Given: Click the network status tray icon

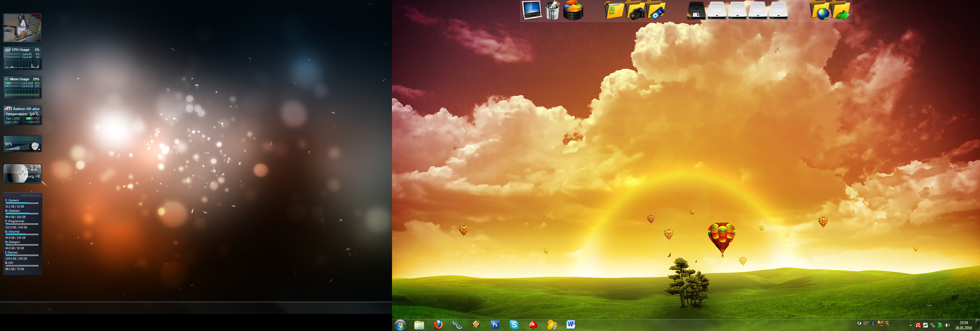Looking at the screenshot, I should (x=940, y=325).
